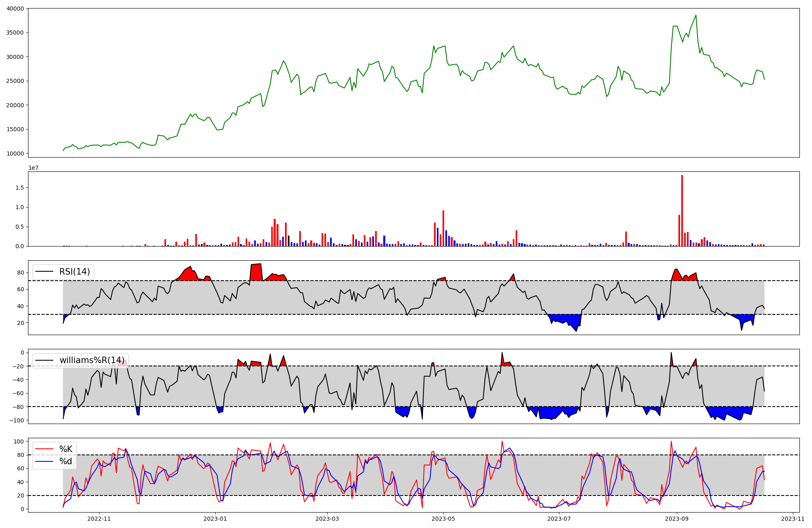Select the 2023-05 date axis label
The height and width of the screenshot is (528, 812).
(443, 519)
